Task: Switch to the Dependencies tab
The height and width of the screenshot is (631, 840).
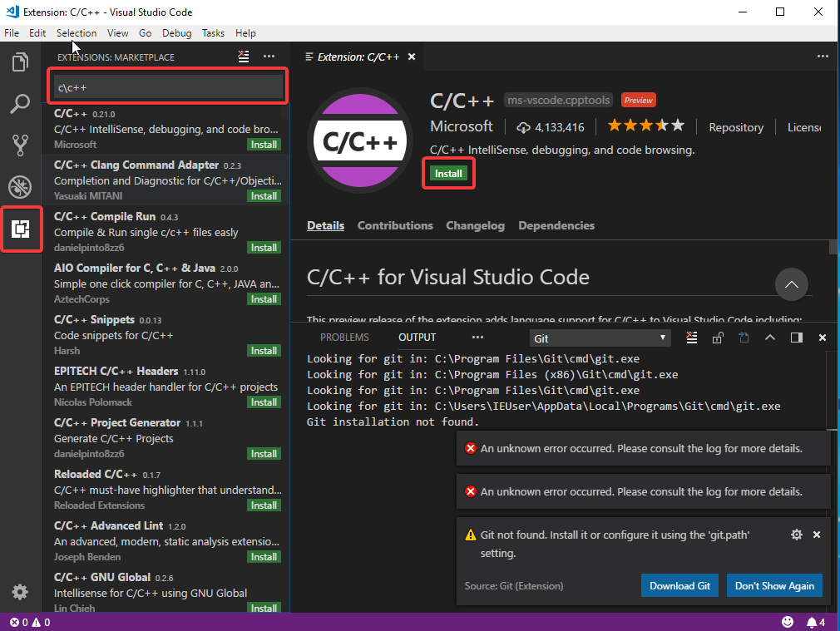Action: click(x=556, y=225)
